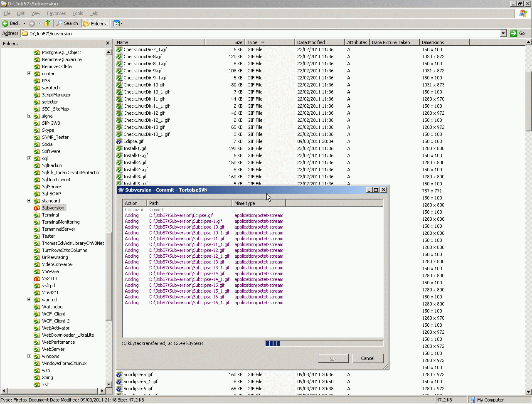Close the Folders pane with its X
This screenshot has width=532, height=404.
click(x=108, y=43)
